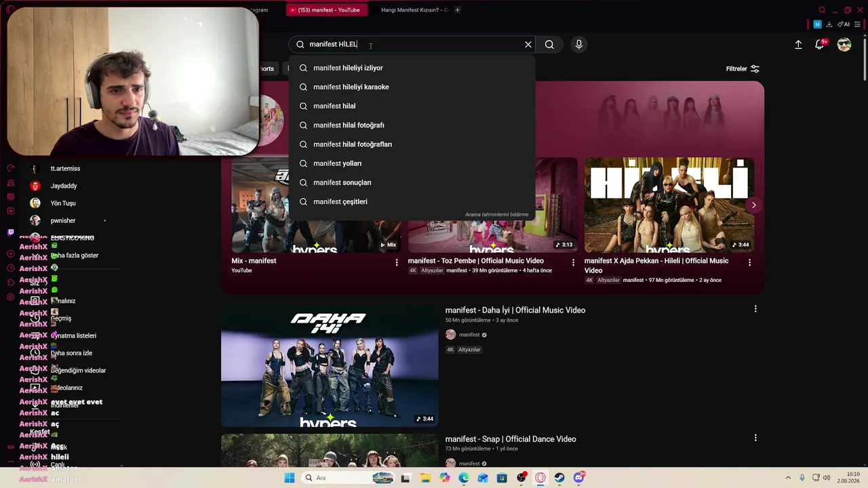Pick suggestion "manifest çeşitleri"

[x=412, y=202]
